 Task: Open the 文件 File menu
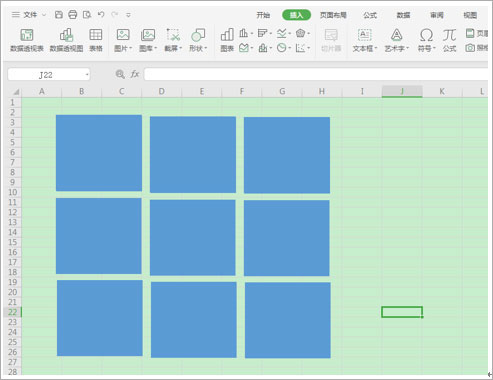tap(29, 15)
